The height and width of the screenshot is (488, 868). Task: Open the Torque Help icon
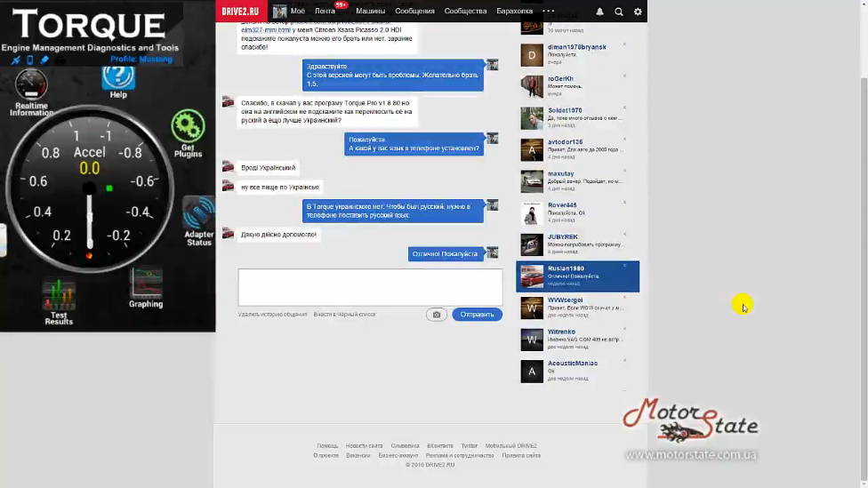click(118, 82)
